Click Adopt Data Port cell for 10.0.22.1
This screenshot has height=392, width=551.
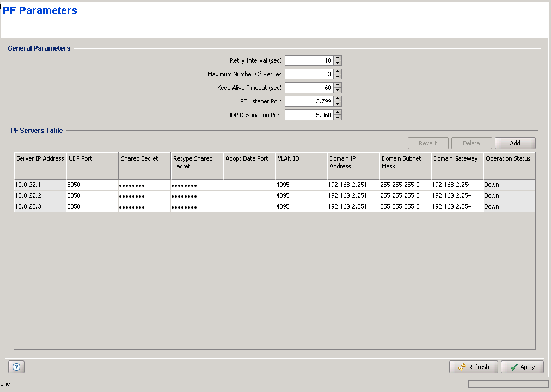(x=249, y=185)
